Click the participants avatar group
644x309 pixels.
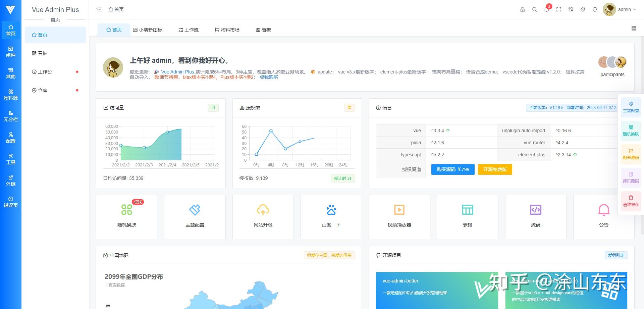612,62
